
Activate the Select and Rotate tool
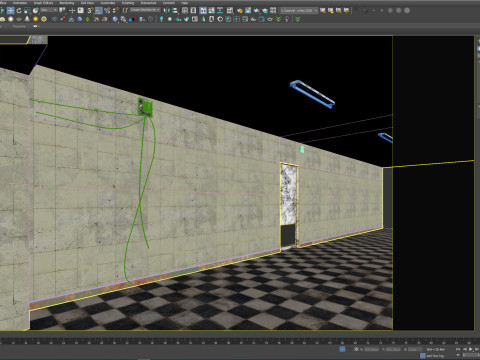tap(19, 11)
